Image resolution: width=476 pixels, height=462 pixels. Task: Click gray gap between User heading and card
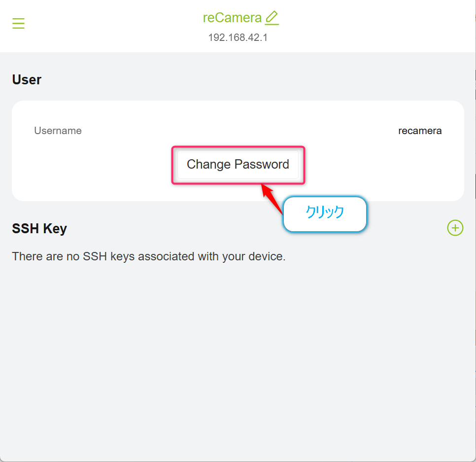click(x=238, y=94)
